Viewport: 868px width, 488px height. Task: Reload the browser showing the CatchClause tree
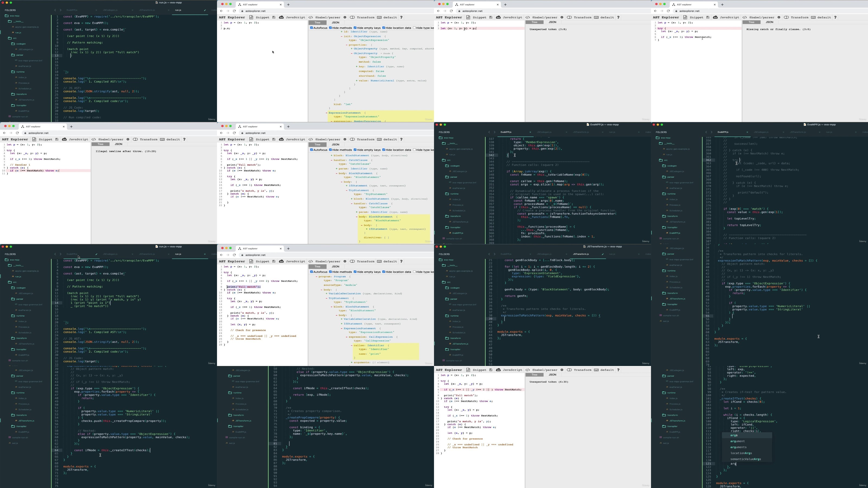point(235,133)
